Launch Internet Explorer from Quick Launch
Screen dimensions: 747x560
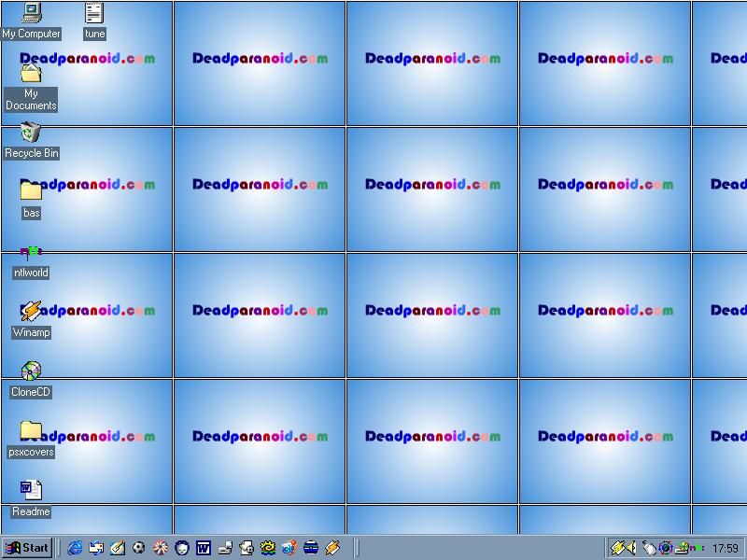coord(75,548)
